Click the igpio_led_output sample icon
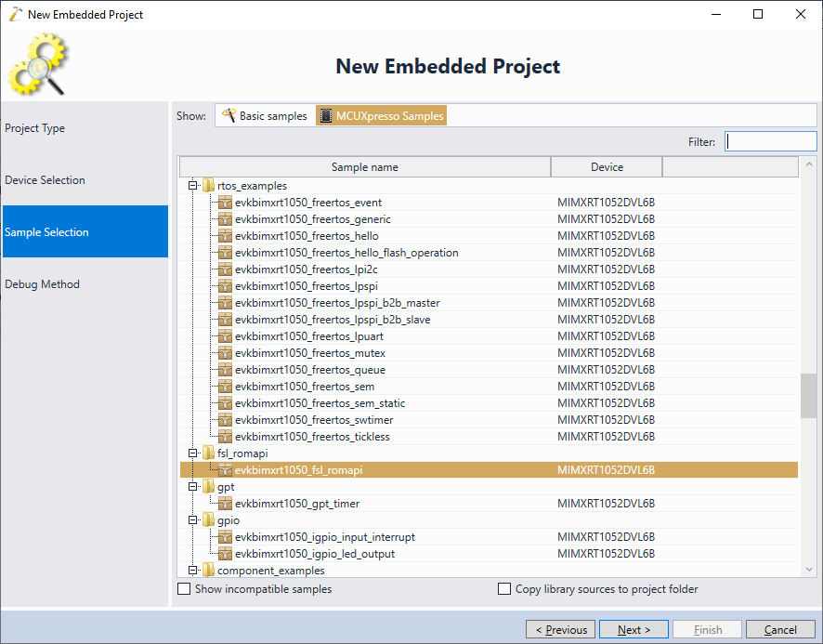This screenshot has height=644, width=823. pos(225,554)
